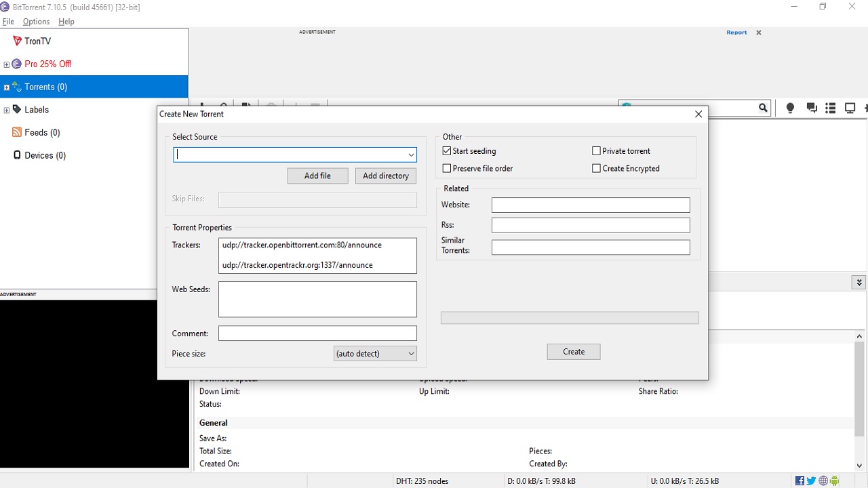Click the Feeds RSS icon
Image resolution: width=868 pixels, height=488 pixels.
[17, 132]
